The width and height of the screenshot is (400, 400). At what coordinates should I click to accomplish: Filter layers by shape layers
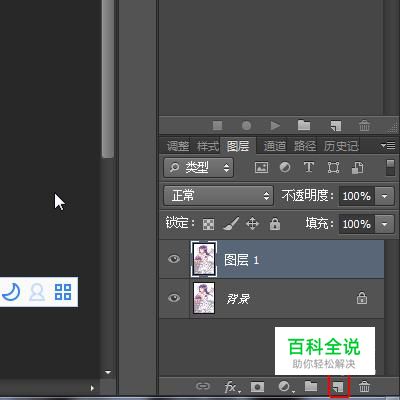pyautogui.click(x=333, y=167)
